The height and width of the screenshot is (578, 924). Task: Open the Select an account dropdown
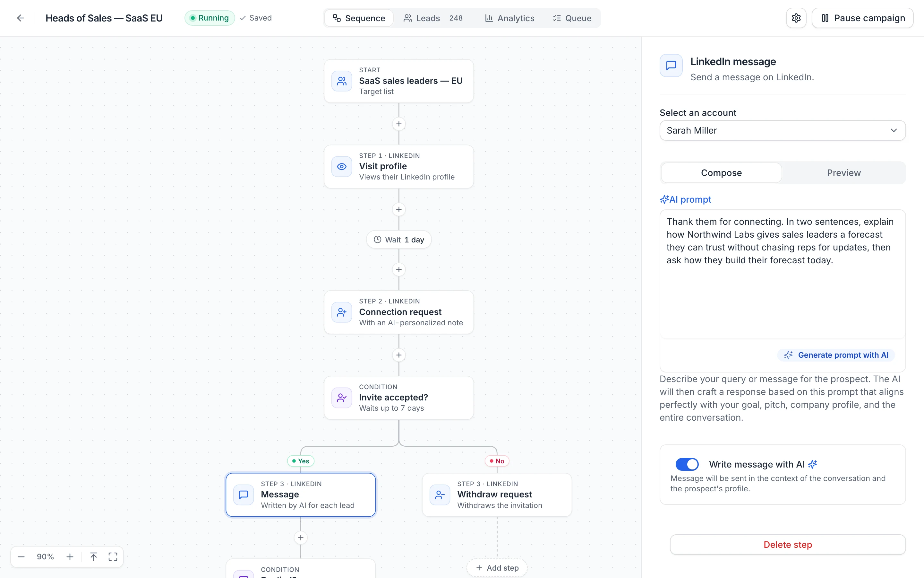click(x=782, y=130)
